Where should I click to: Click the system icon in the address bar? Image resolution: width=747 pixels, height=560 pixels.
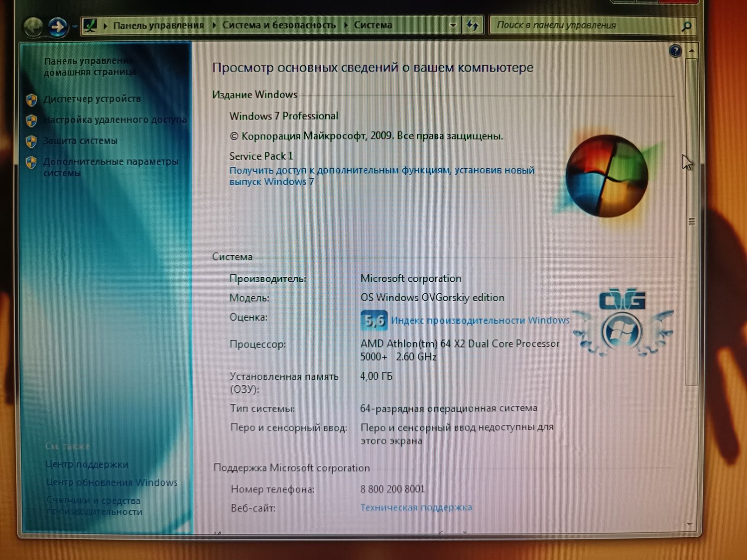point(90,25)
